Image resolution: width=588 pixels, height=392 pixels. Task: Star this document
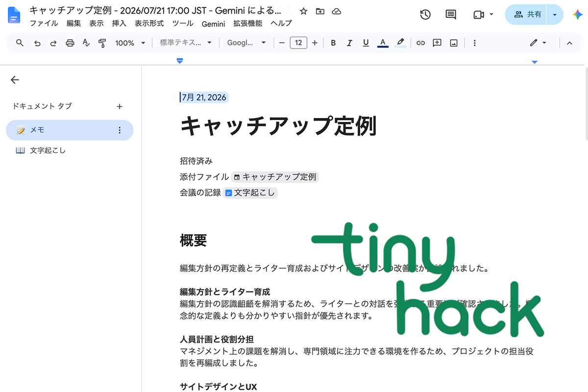304,11
